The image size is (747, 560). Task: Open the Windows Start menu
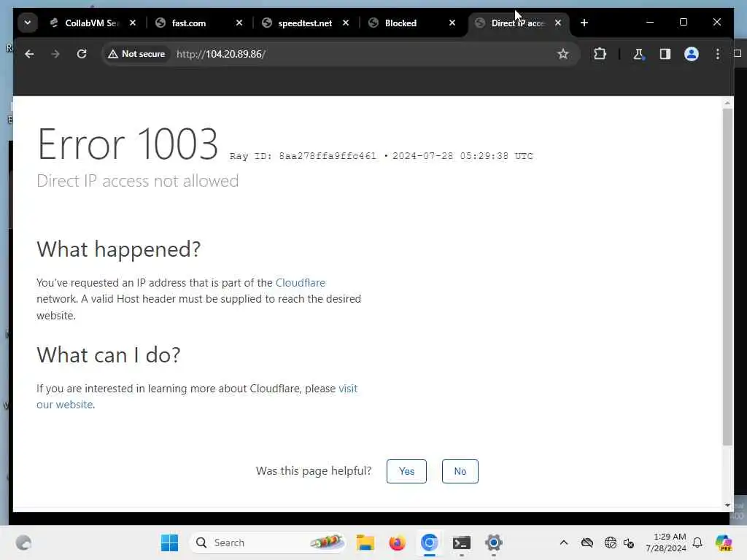pyautogui.click(x=169, y=542)
